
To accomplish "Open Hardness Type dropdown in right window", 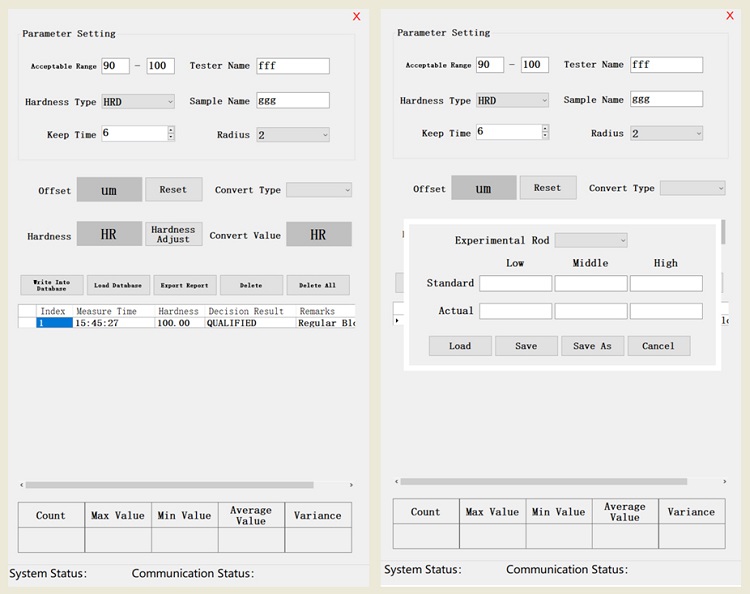I will 512,100.
